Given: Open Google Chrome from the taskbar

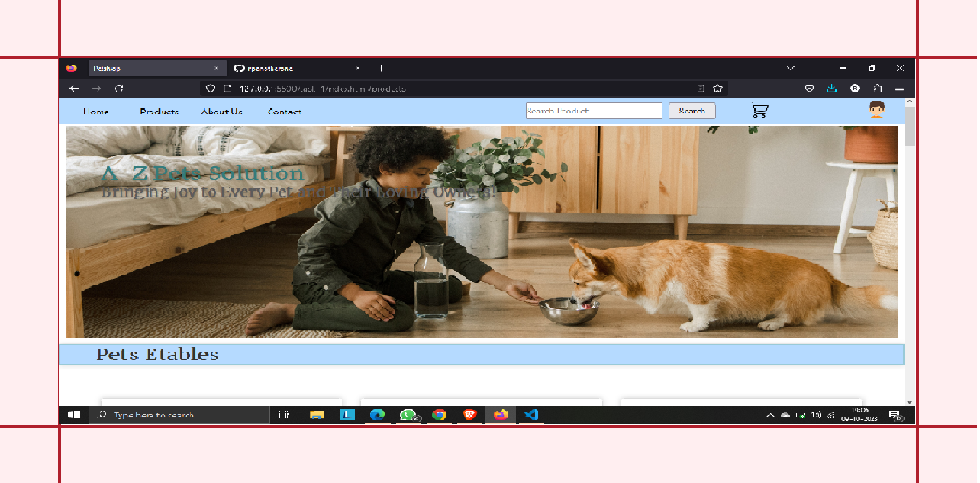Looking at the screenshot, I should [x=439, y=415].
